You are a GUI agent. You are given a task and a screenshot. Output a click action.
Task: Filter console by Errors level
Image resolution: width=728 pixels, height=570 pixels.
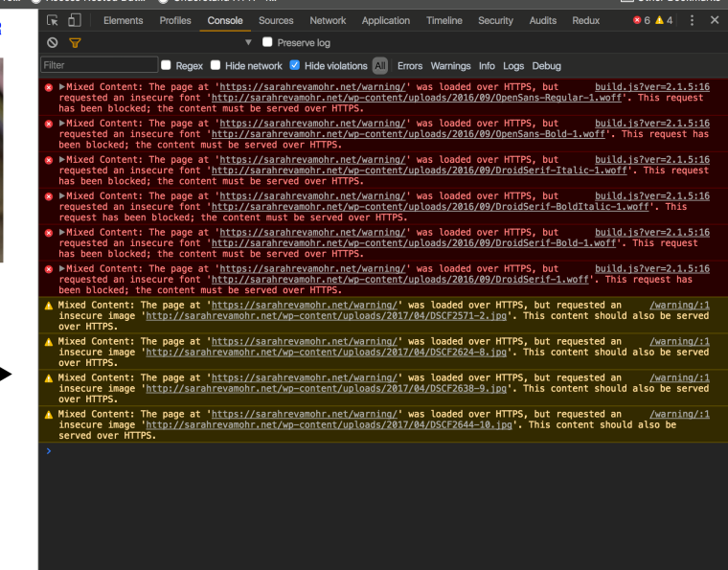click(x=410, y=66)
